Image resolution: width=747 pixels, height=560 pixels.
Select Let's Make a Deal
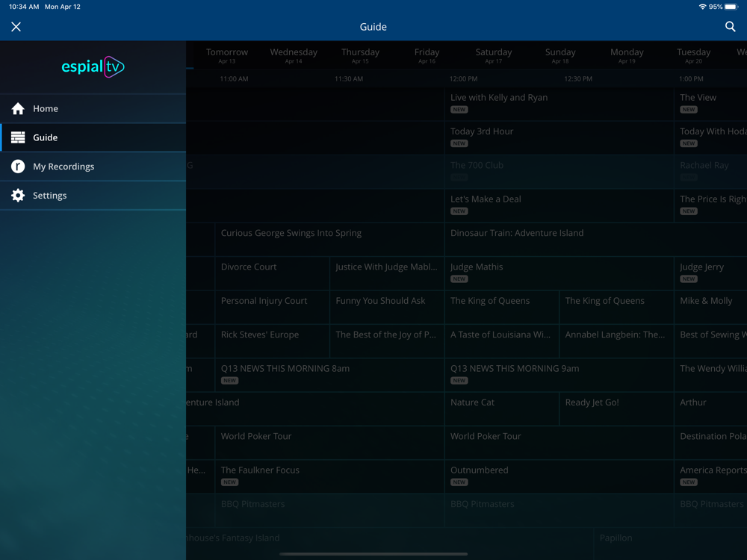pyautogui.click(x=560, y=205)
